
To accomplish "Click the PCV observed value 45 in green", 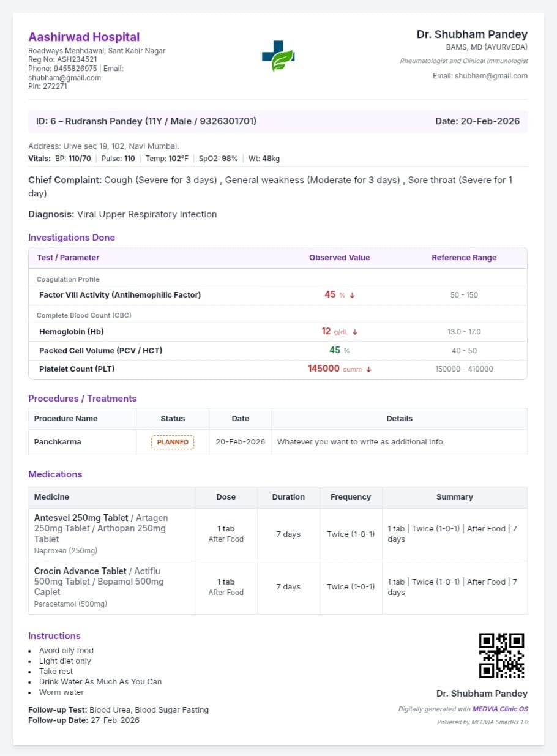I will (335, 350).
